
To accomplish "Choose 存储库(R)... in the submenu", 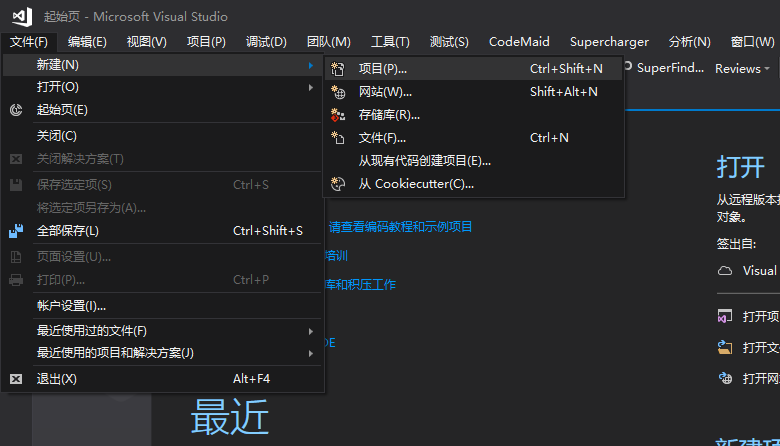I will coord(474,115).
